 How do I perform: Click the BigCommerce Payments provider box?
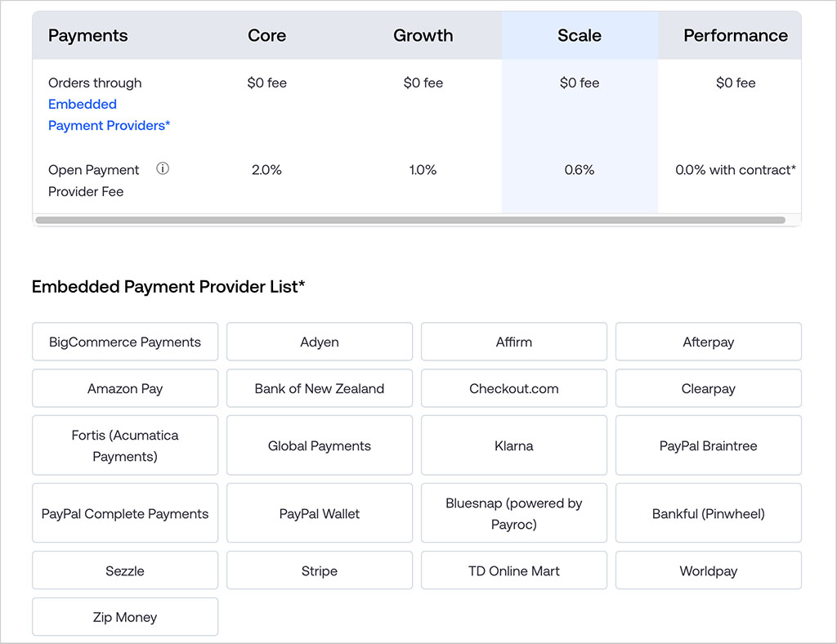(x=125, y=342)
